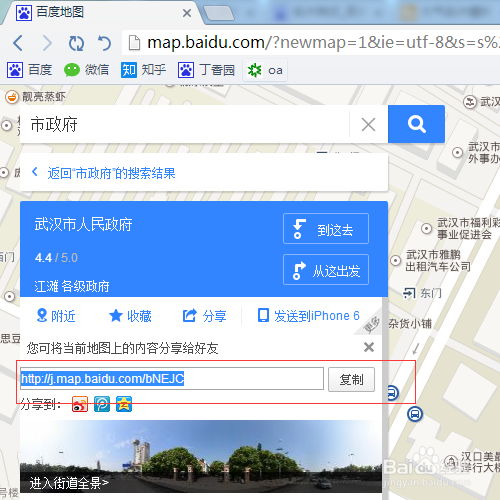
Task: Click the browser forward arrow
Action: (x=47, y=43)
